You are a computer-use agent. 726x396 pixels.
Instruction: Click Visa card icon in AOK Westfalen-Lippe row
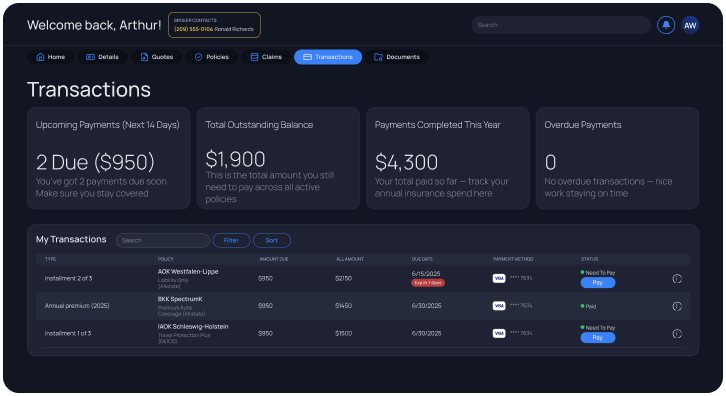(x=499, y=278)
